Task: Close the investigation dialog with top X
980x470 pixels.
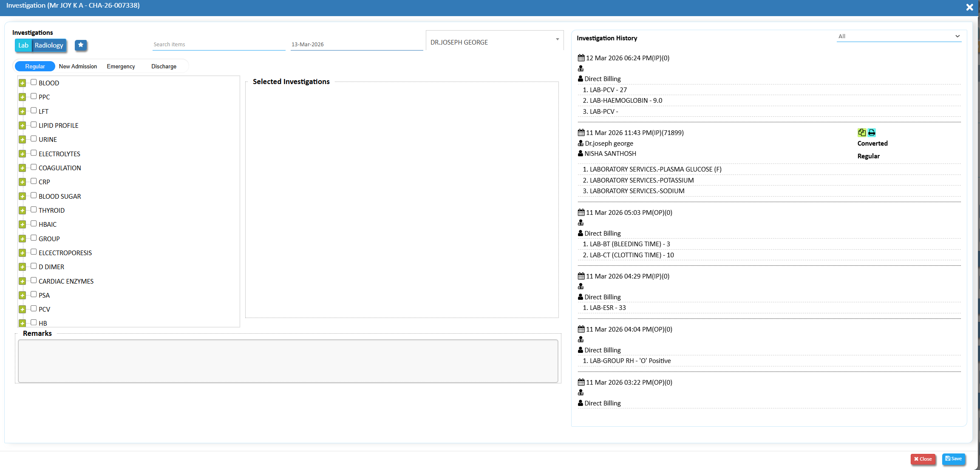Action: tap(969, 7)
